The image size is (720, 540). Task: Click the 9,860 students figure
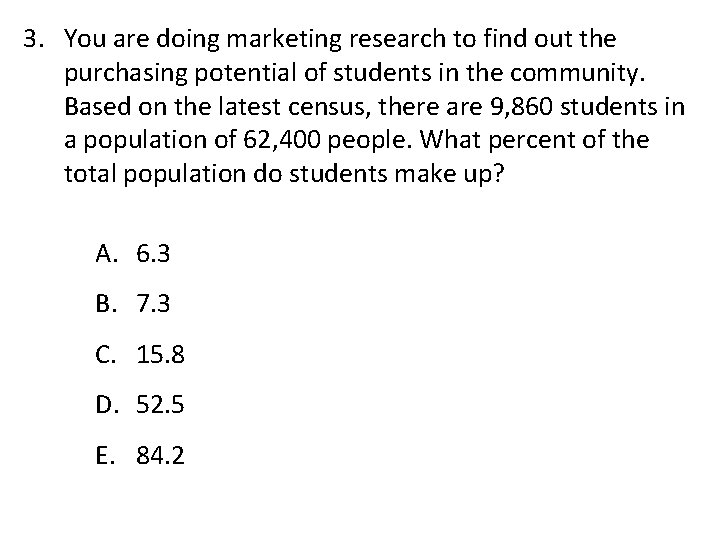[x=521, y=107]
